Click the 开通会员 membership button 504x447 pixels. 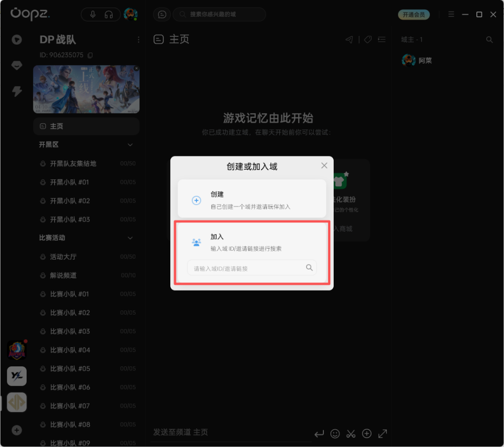click(413, 15)
